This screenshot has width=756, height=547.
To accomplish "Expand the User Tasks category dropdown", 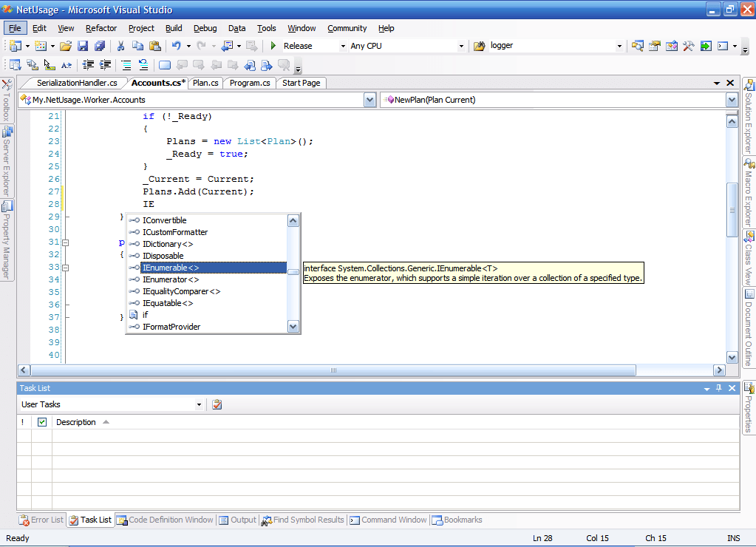I will tap(199, 404).
